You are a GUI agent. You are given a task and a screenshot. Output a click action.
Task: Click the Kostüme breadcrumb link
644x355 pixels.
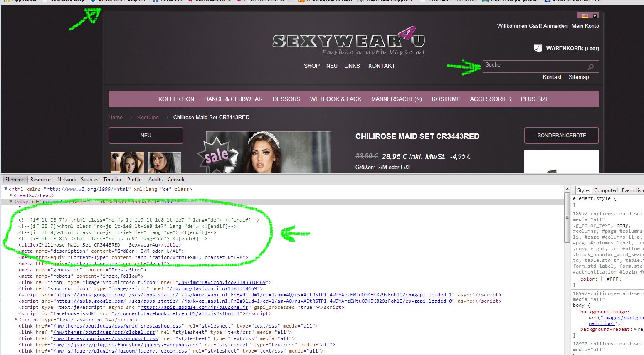coord(148,117)
